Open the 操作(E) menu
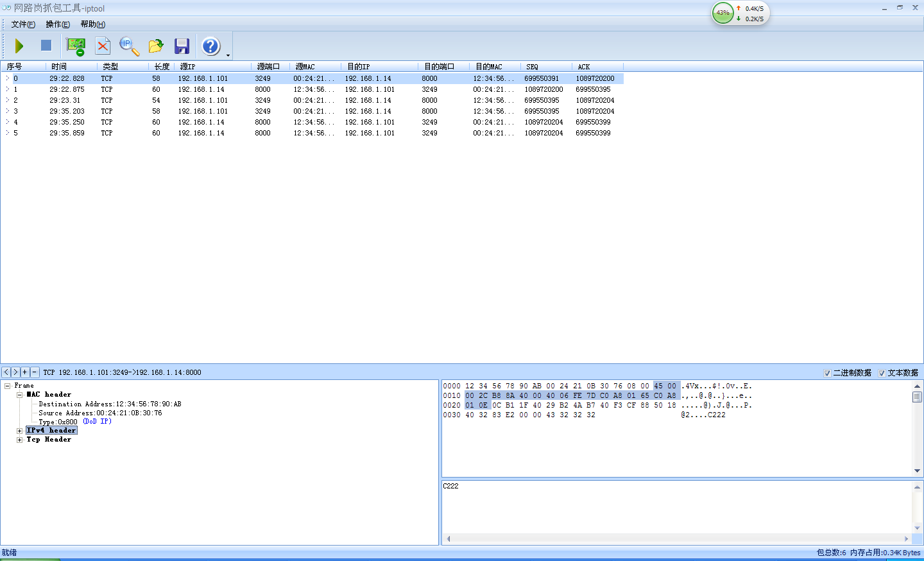Viewport: 924px width, 561px height. click(58, 24)
